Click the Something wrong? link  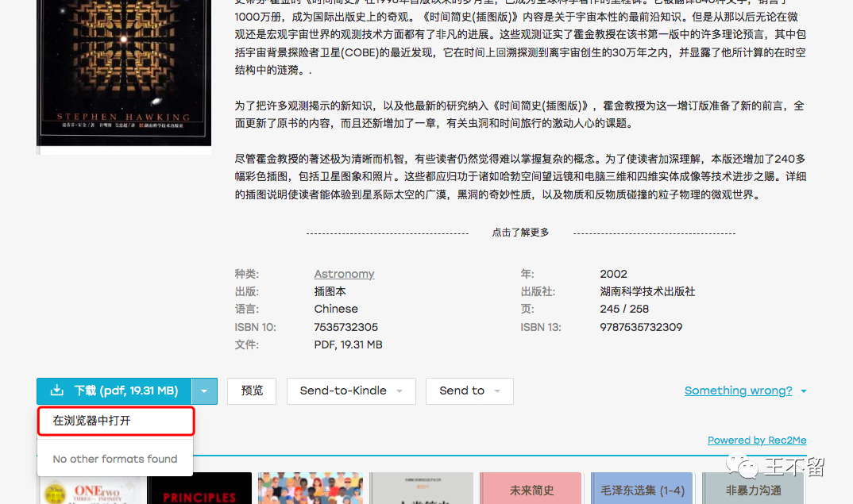point(738,391)
